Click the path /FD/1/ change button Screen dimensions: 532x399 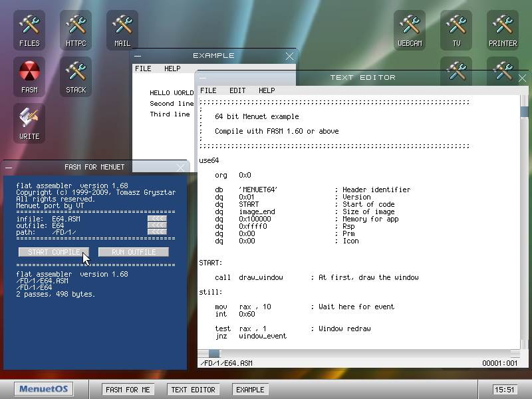[x=157, y=232]
